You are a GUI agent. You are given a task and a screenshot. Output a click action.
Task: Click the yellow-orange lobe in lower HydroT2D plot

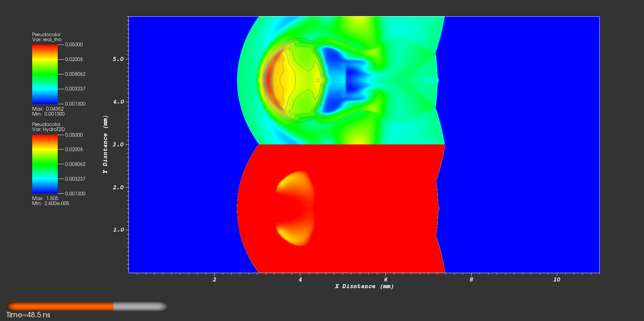pyautogui.click(x=295, y=208)
